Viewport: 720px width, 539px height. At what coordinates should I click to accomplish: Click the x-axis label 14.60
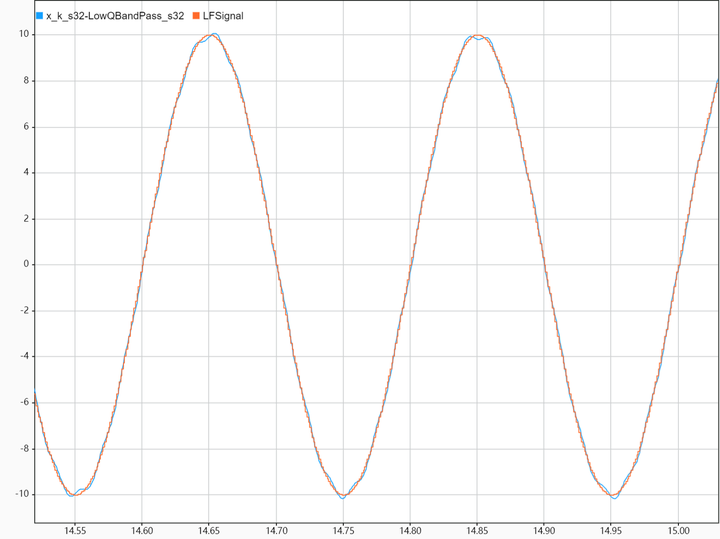tap(142, 531)
